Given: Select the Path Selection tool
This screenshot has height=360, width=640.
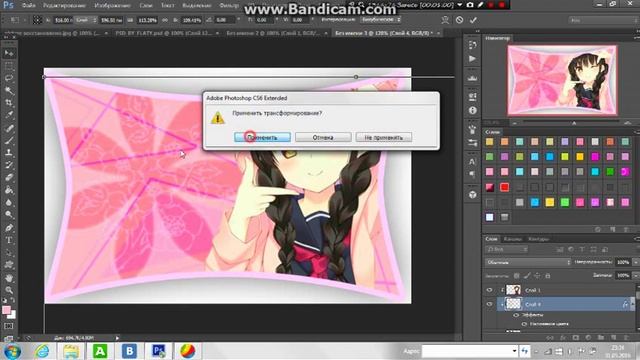Looking at the screenshot, I should [9, 252].
